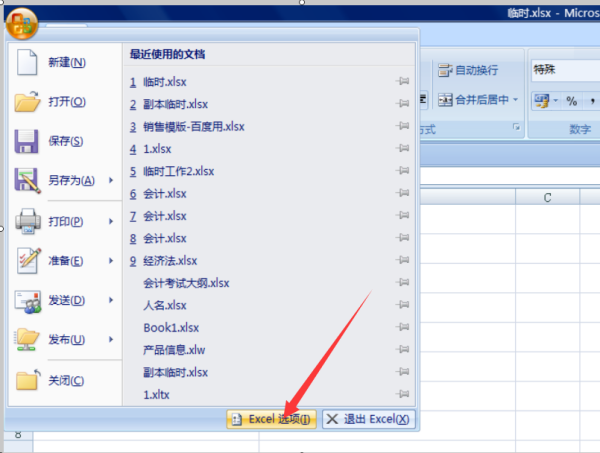Toggle the pin beside 4 1.xlsx
This screenshot has width=600, height=453.
pyautogui.click(x=402, y=148)
